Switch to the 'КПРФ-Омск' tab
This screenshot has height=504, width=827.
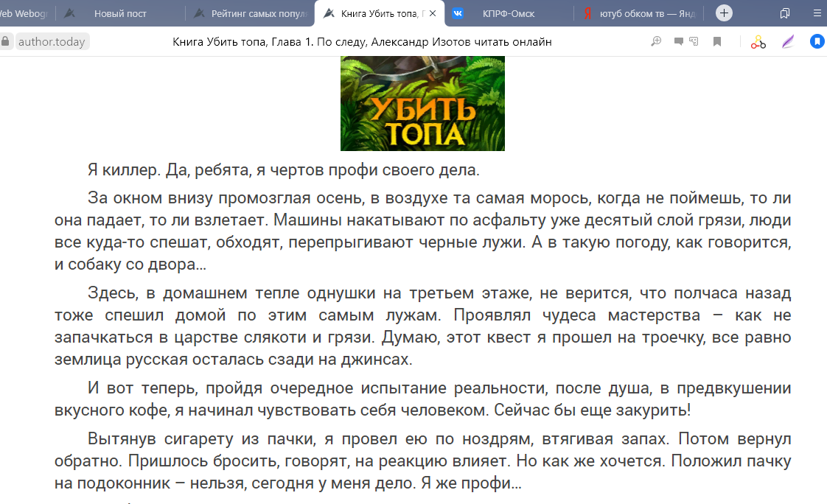(508, 13)
